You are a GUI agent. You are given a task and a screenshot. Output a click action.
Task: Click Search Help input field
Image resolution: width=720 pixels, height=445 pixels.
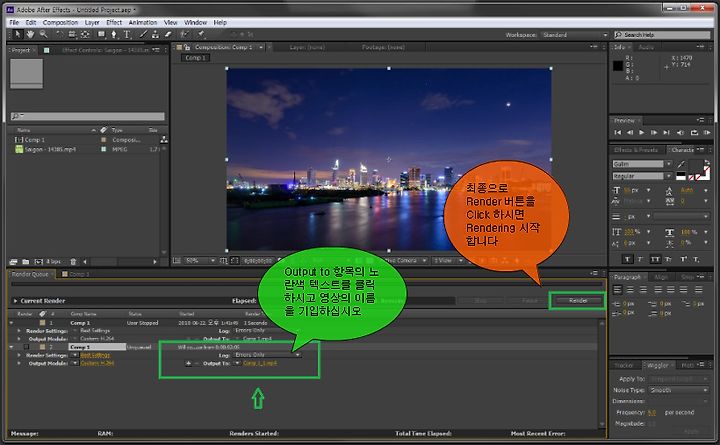[x=662, y=35]
